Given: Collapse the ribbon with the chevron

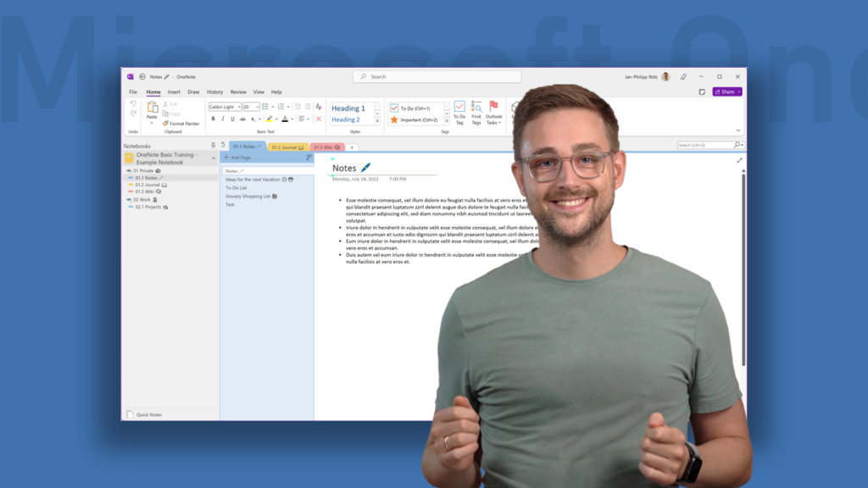Looking at the screenshot, I should pyautogui.click(x=738, y=130).
